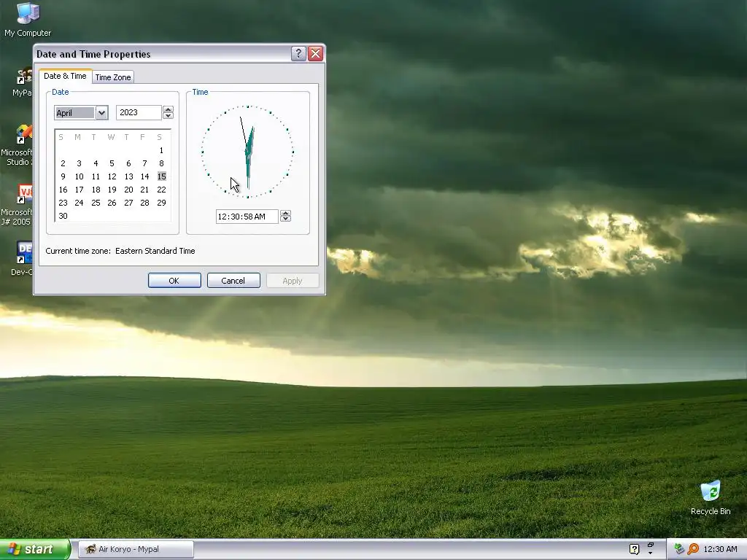The image size is (747, 560).
Task: Select April 19 in the calendar
Action: 112,190
